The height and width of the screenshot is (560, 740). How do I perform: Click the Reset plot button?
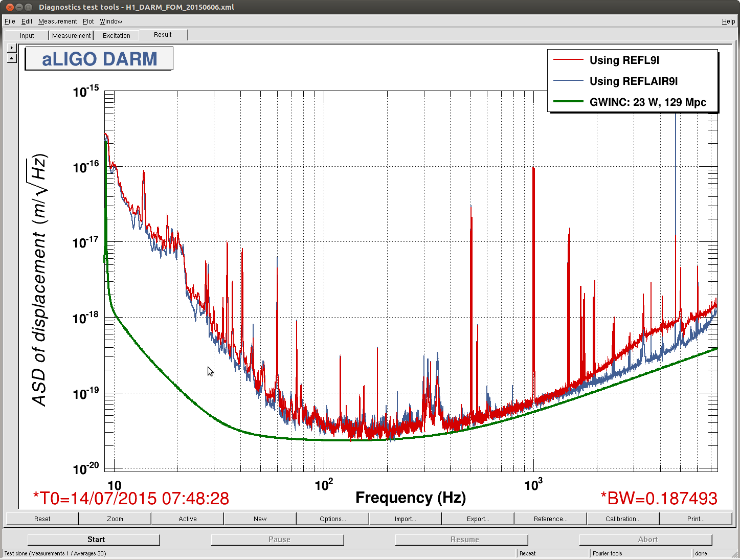[x=42, y=519]
